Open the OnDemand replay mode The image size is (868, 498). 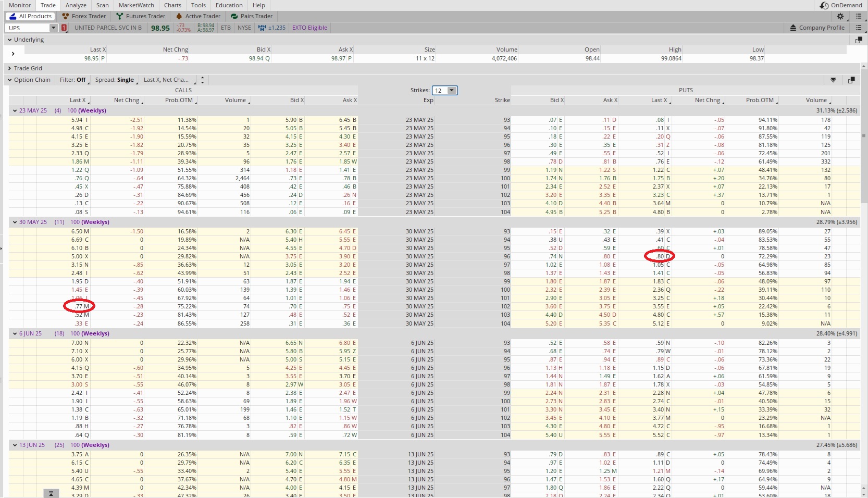point(840,5)
